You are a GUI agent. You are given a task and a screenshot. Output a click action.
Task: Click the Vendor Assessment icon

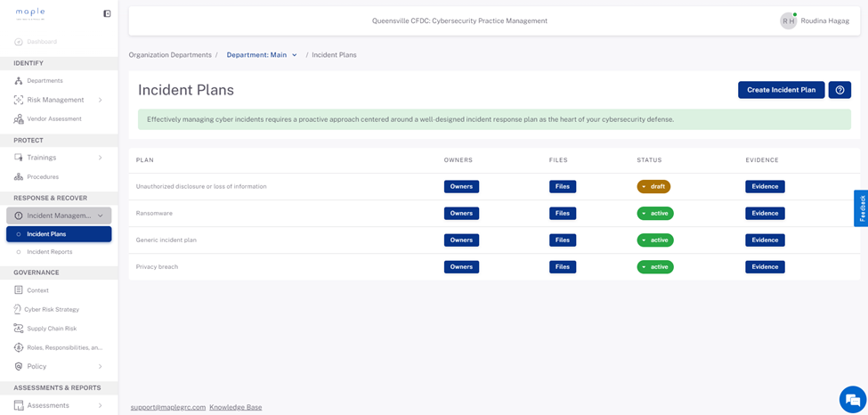[x=19, y=119]
